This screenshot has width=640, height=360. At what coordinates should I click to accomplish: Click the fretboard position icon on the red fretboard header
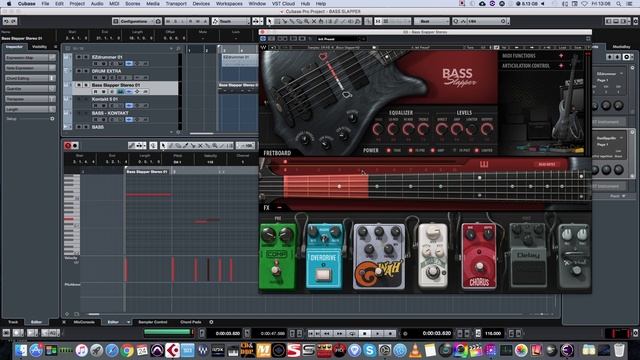click(484, 164)
